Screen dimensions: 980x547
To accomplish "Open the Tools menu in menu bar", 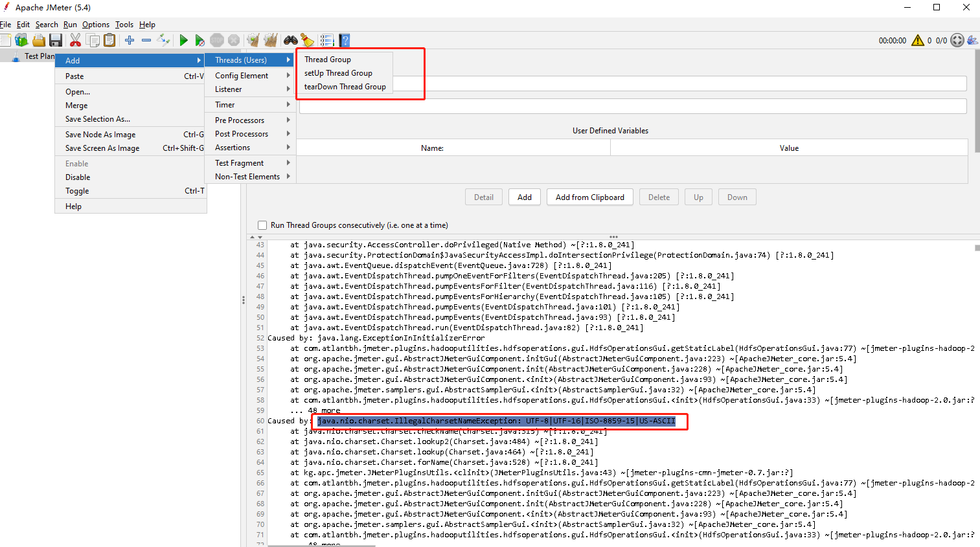I will click(x=124, y=25).
